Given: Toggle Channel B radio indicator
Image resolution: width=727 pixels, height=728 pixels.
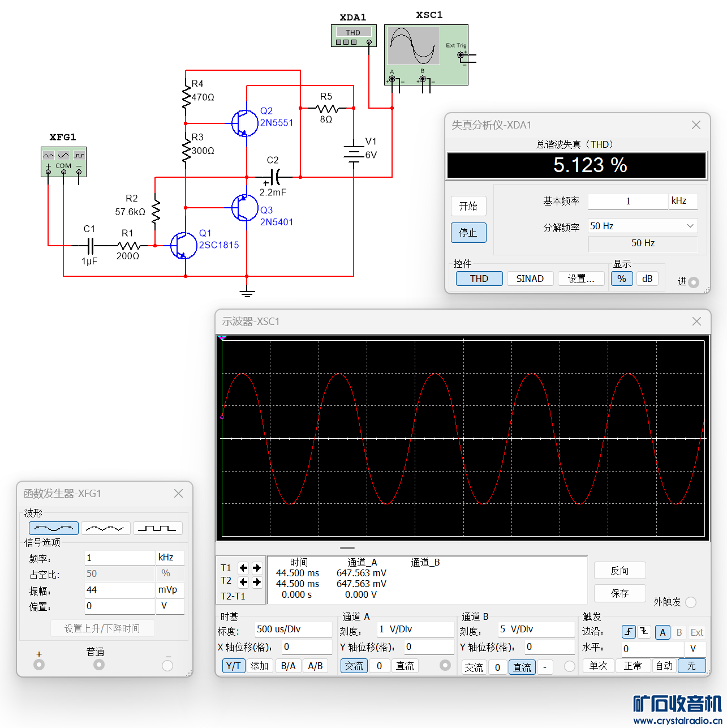Looking at the screenshot, I should click(570, 666).
